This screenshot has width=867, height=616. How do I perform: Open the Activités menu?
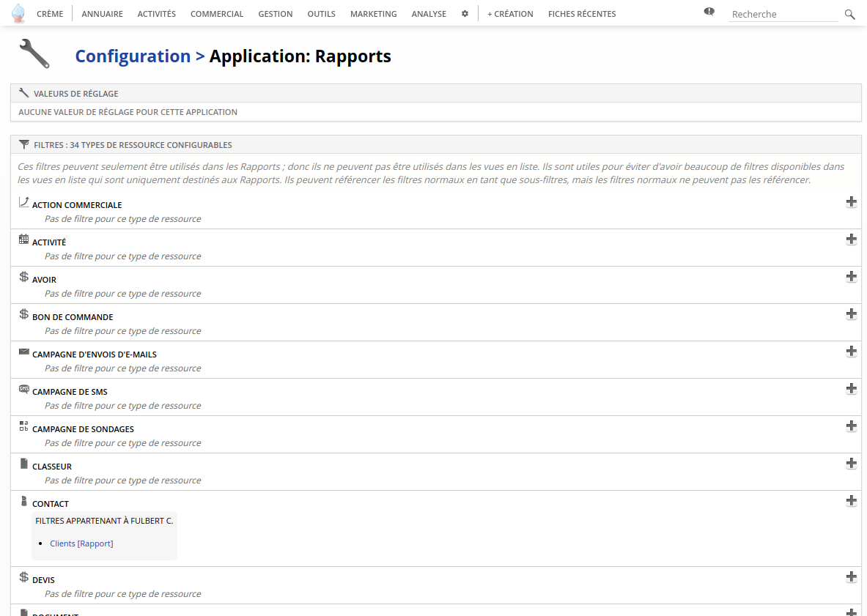(157, 14)
